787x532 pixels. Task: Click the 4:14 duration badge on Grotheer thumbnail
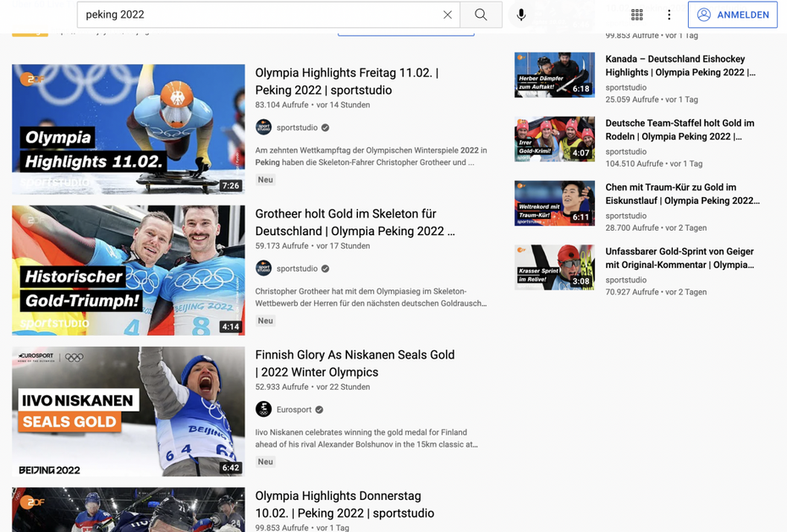tap(231, 326)
